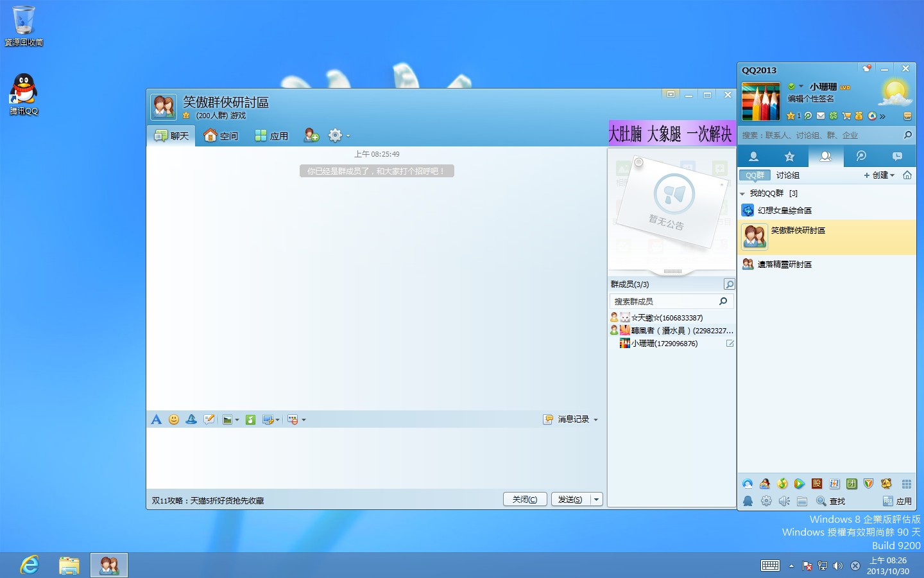
Task: Click the screen capture icon
Action: [268, 419]
